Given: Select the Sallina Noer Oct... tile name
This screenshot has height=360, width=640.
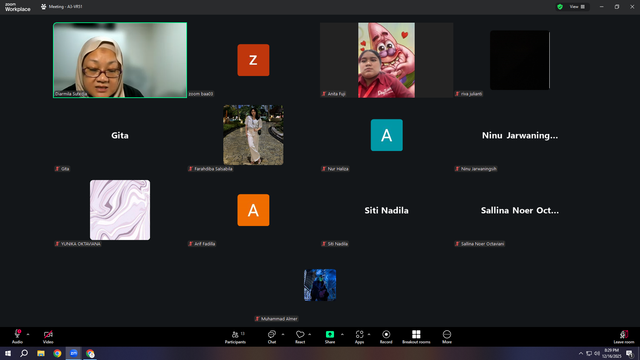Looking at the screenshot, I should pyautogui.click(x=520, y=210).
